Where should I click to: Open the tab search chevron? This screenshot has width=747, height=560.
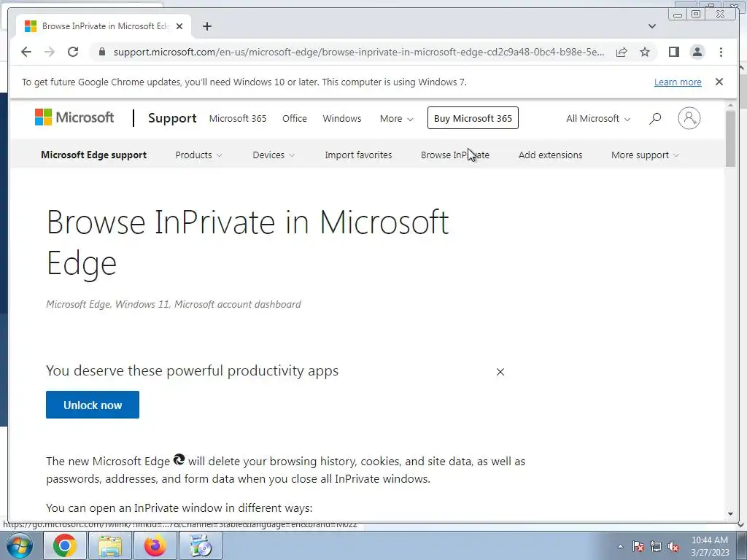tap(652, 26)
